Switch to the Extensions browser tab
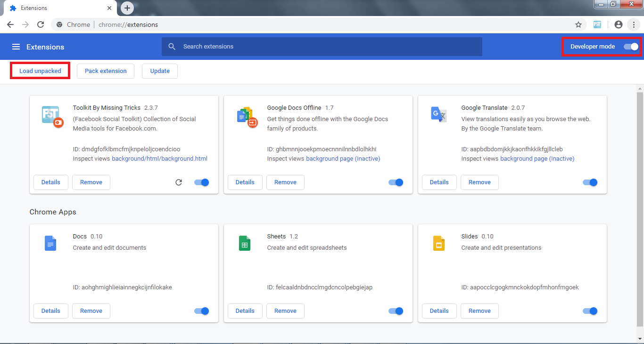Viewport: 644px width, 344px height. tap(57, 8)
